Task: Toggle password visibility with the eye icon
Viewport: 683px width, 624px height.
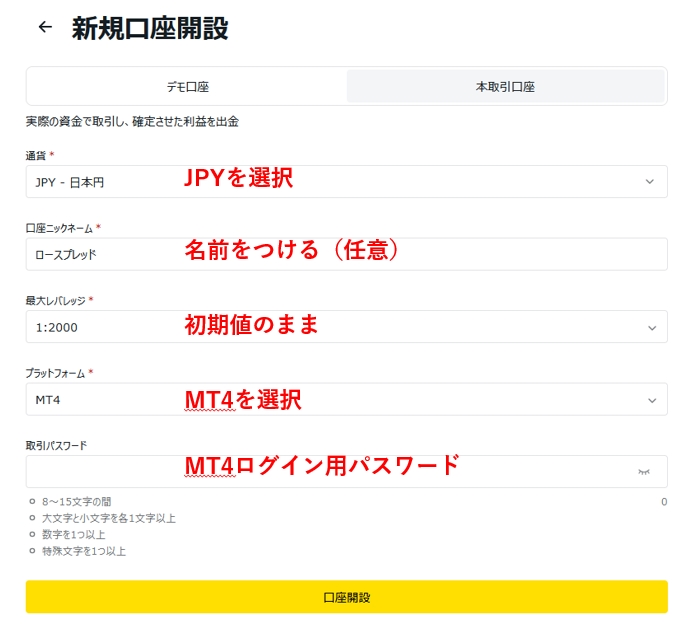Action: (644, 472)
